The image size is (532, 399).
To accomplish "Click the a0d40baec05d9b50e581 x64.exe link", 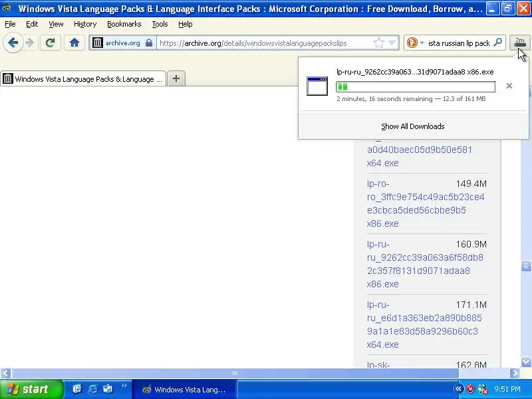I will [x=420, y=156].
